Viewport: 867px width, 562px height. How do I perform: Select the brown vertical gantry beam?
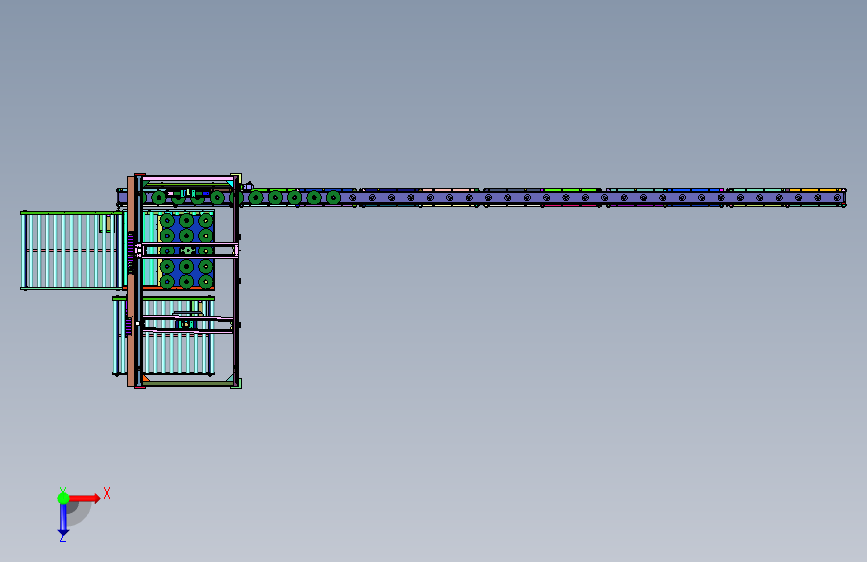pos(131,281)
